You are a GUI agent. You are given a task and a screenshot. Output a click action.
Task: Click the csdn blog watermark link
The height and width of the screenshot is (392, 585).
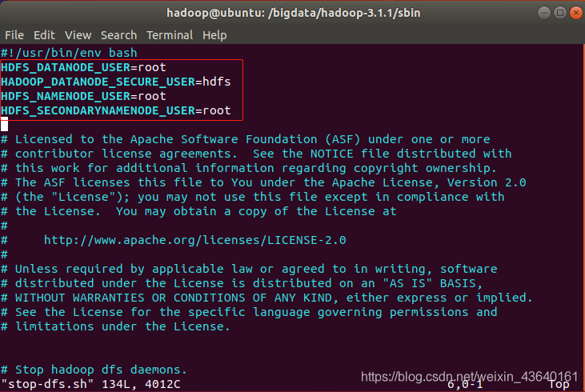tap(469, 376)
